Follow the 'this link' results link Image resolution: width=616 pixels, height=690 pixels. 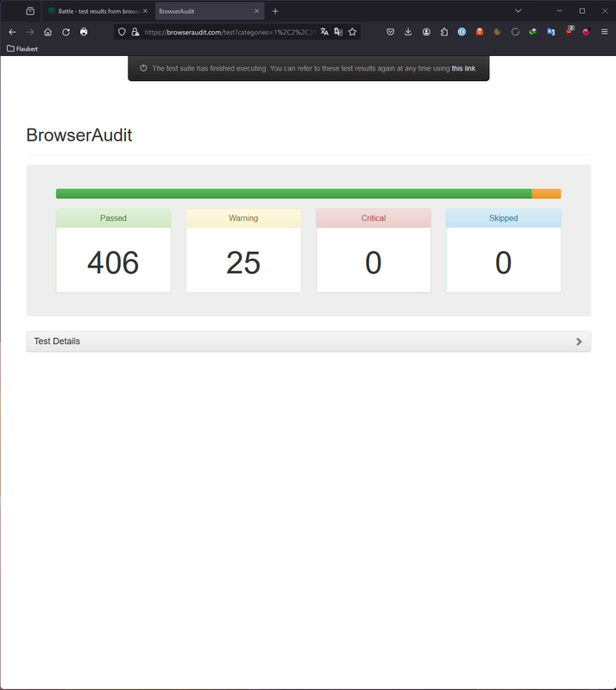[x=463, y=68]
